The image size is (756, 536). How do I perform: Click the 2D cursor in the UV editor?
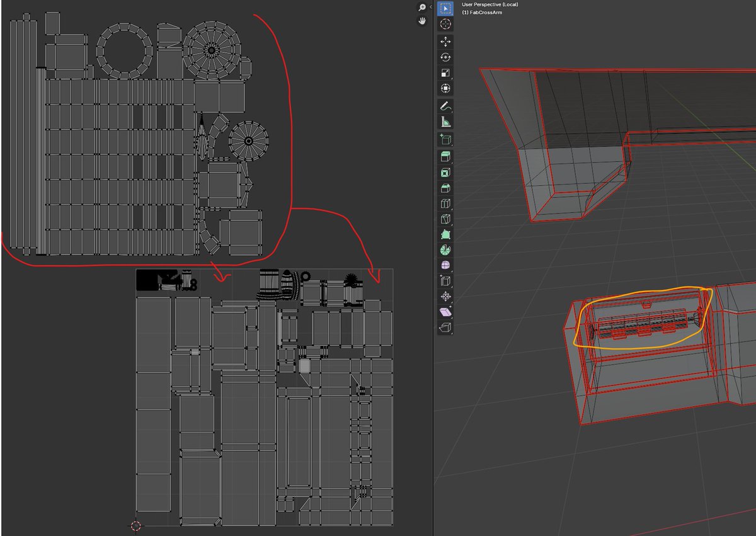(x=136, y=525)
